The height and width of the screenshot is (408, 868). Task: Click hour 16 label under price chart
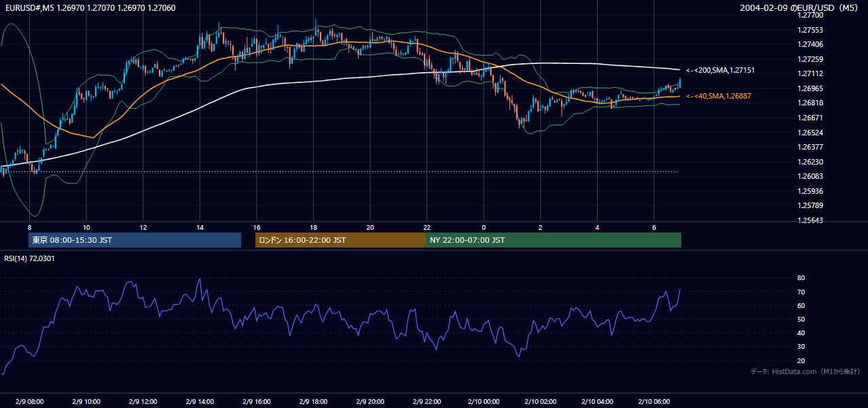point(256,227)
